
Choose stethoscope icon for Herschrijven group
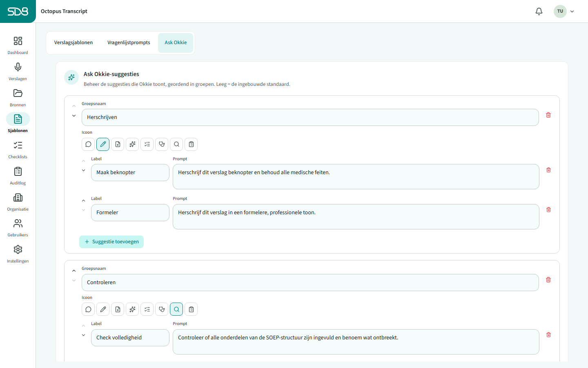tap(162, 144)
